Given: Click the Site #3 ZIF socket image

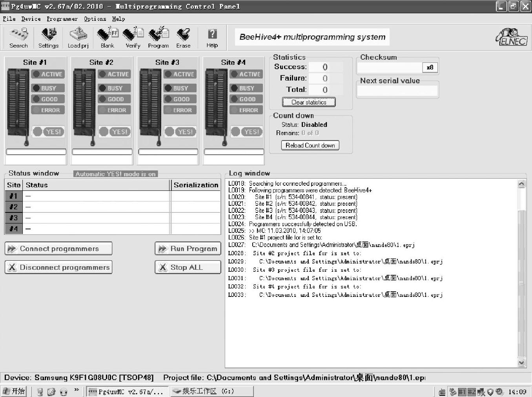Looking at the screenshot, I should 150,107.
